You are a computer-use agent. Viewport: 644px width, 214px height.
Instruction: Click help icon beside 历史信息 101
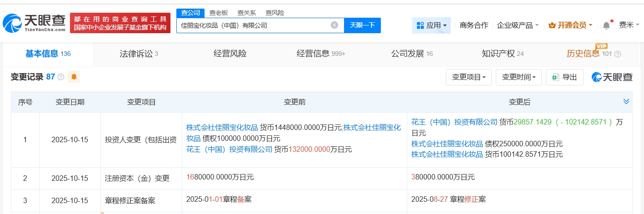pyautogui.click(x=618, y=54)
